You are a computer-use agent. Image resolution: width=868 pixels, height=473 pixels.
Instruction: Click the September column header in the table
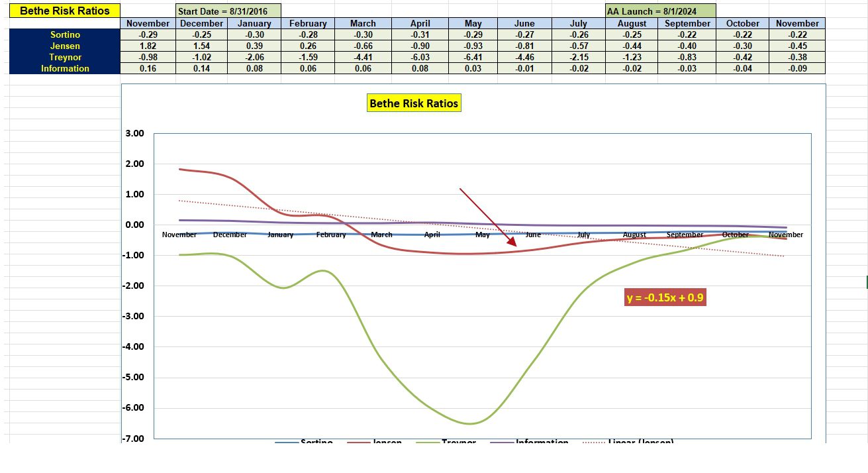[687, 23]
